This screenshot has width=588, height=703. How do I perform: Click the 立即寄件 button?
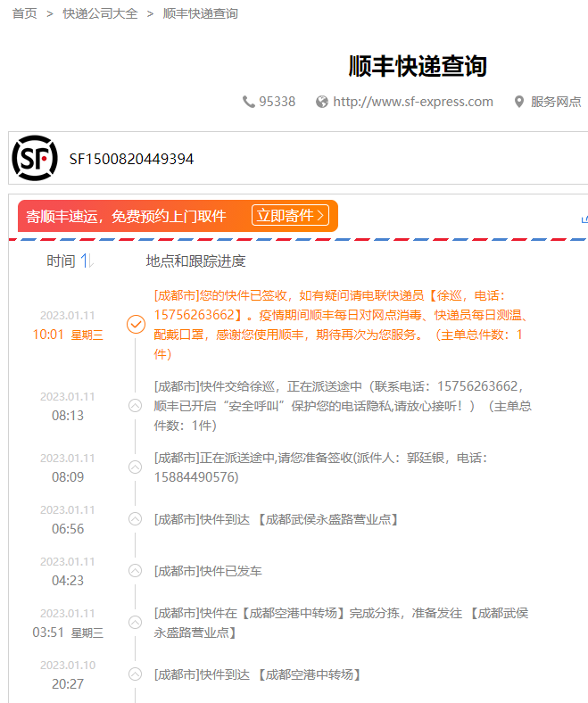[x=290, y=216]
